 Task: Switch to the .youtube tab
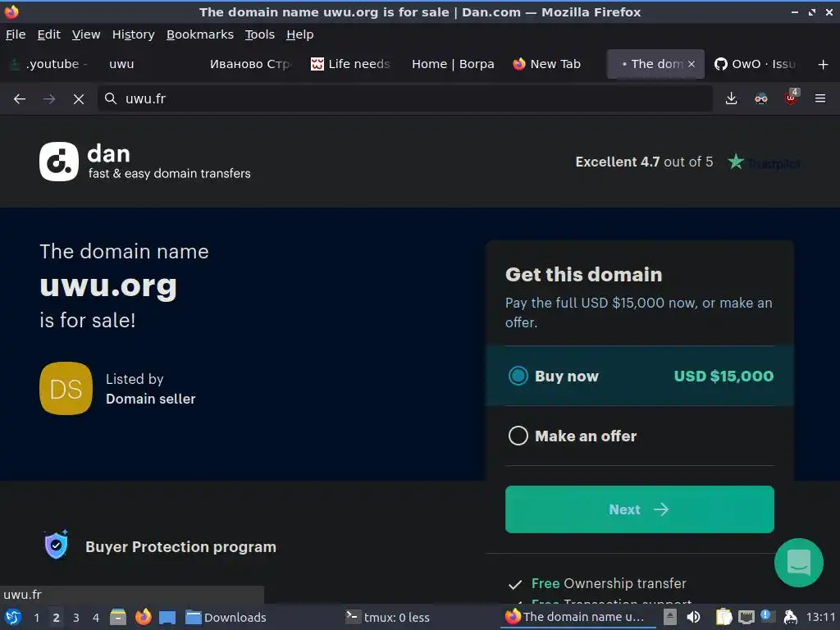coord(49,64)
